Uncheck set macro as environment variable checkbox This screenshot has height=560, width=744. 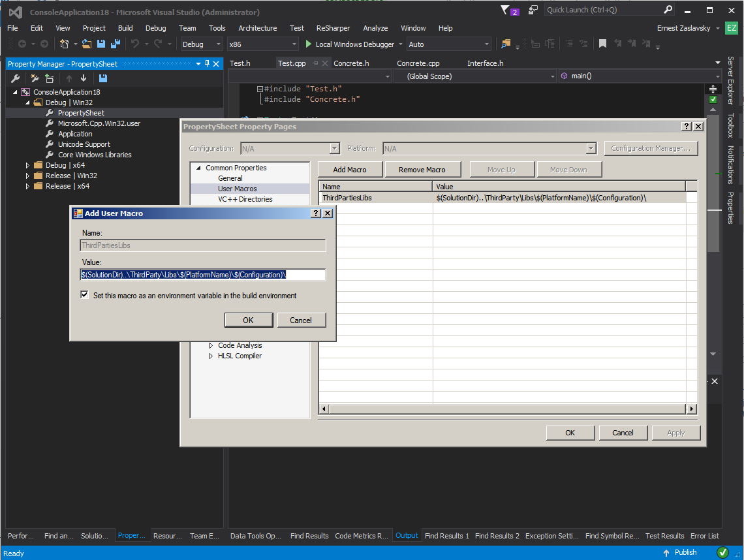pos(84,296)
